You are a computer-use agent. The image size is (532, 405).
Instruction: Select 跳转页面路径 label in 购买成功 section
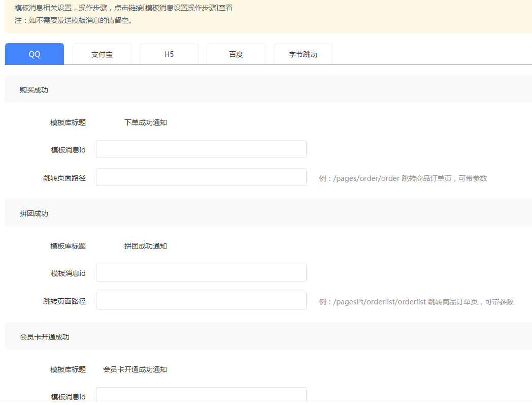[64, 178]
